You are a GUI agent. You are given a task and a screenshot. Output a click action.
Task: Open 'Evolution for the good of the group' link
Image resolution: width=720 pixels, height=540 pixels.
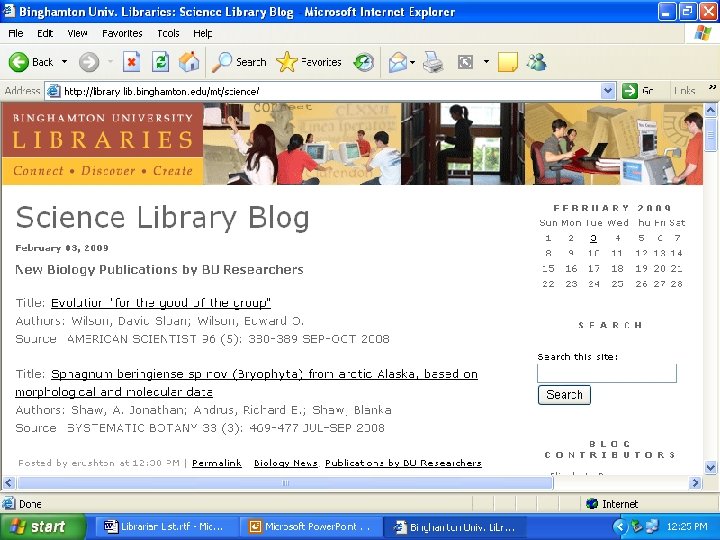click(161, 303)
